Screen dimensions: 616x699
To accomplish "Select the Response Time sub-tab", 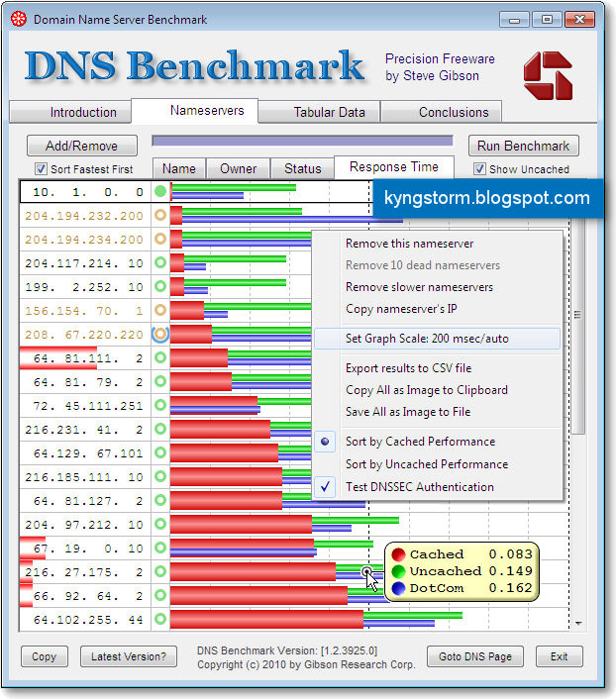I will (x=394, y=167).
